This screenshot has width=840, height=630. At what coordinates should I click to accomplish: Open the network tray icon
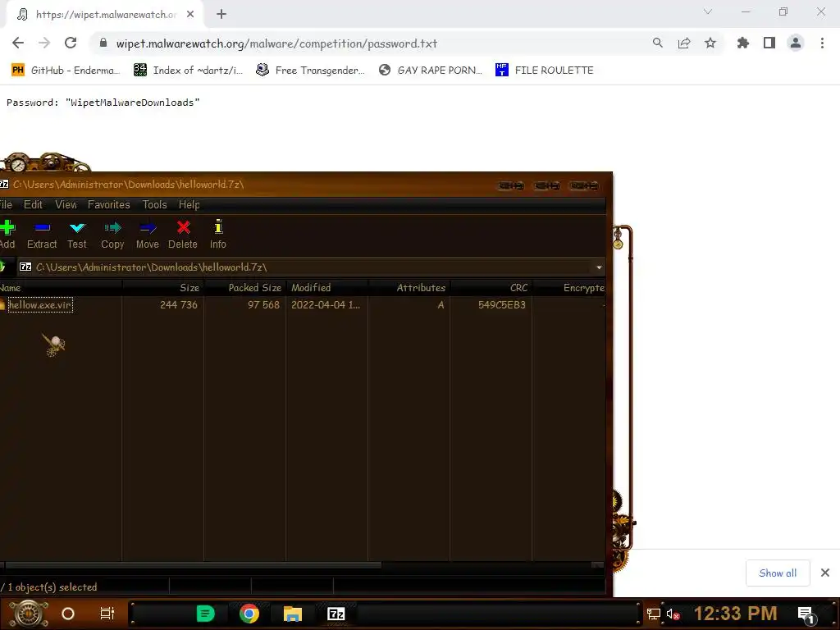click(654, 614)
